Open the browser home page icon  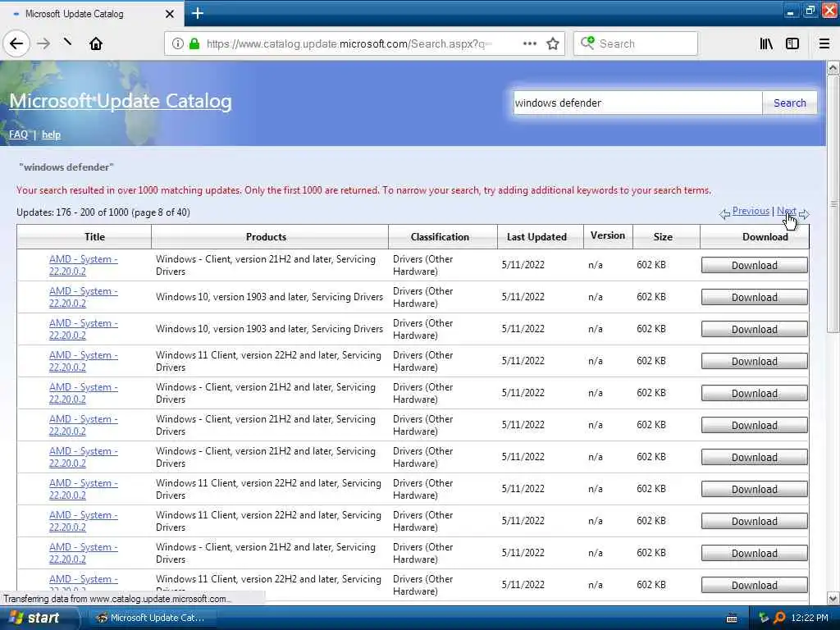96,43
